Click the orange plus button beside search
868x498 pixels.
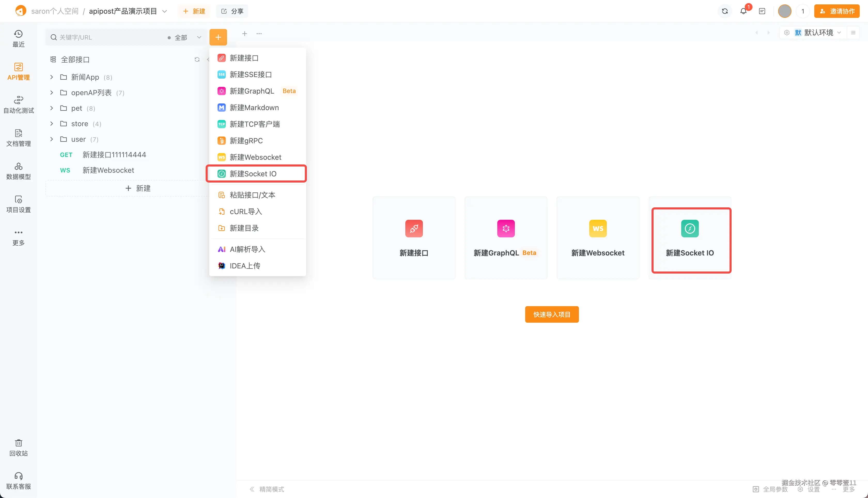pyautogui.click(x=218, y=37)
